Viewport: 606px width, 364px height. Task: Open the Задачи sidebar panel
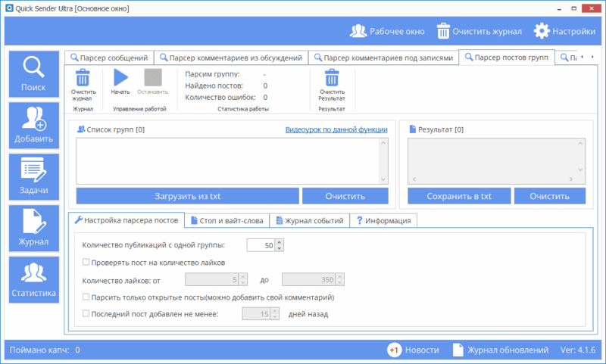coord(33,176)
